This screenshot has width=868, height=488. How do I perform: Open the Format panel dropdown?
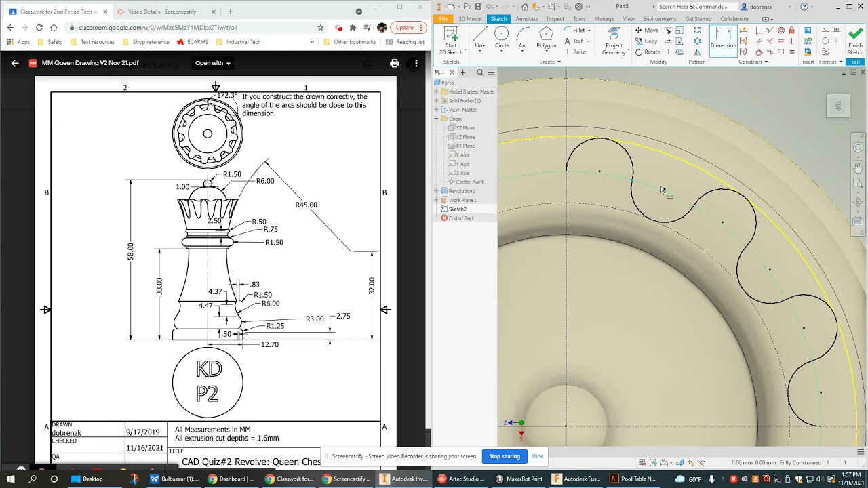pyautogui.click(x=830, y=62)
